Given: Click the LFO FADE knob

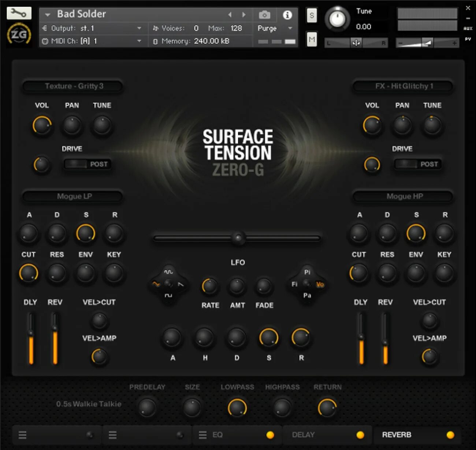Looking at the screenshot, I should (x=264, y=286).
